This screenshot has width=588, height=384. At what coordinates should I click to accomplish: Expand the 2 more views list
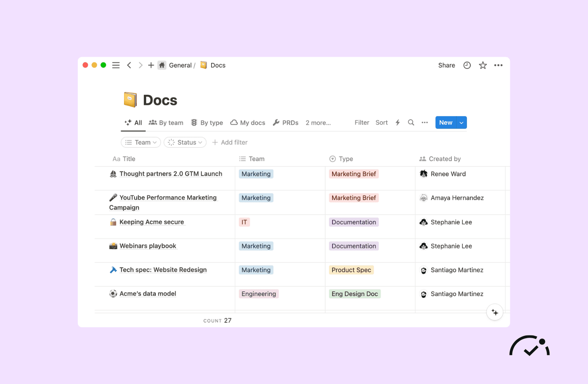pos(318,122)
